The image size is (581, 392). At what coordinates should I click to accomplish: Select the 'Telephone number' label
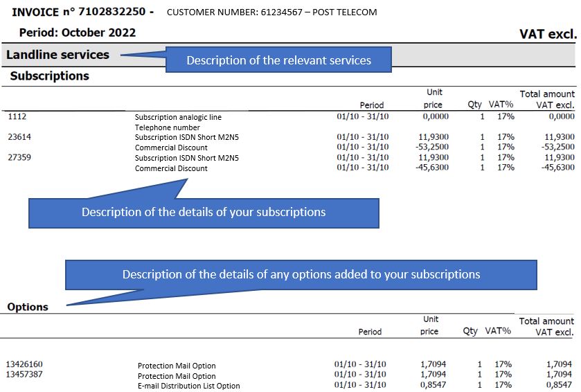[167, 127]
